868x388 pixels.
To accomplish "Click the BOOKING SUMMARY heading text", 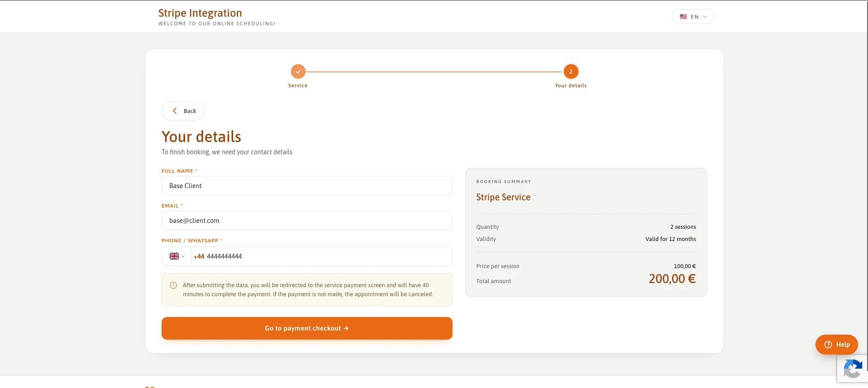I will [x=504, y=182].
